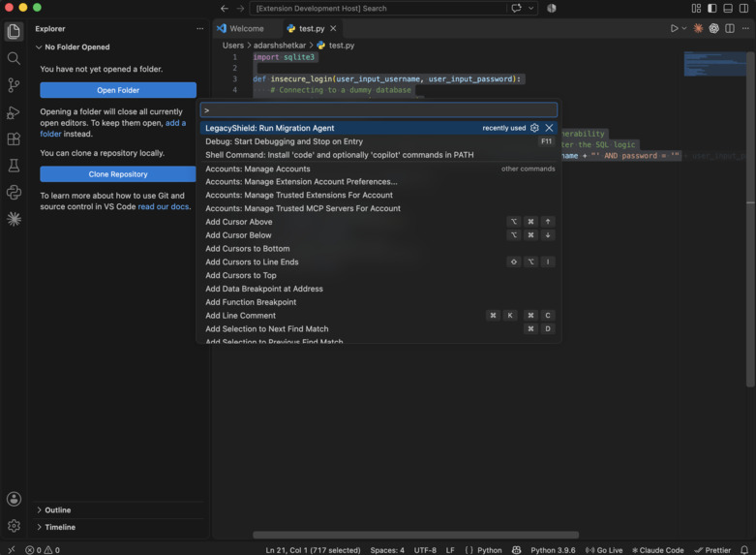
Task: Select Add Line Comment command
Action: point(378,316)
